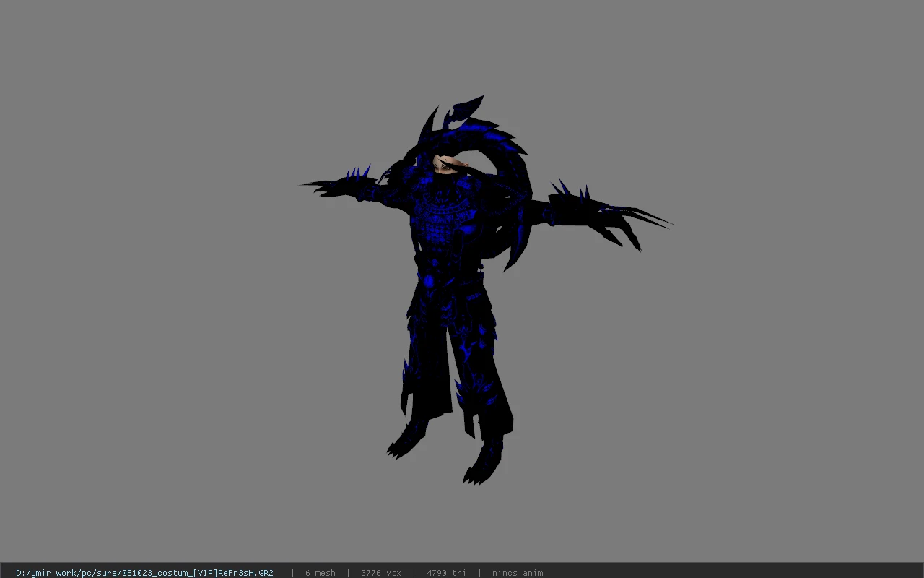Click the '6 mesh' status entry

tap(321, 573)
